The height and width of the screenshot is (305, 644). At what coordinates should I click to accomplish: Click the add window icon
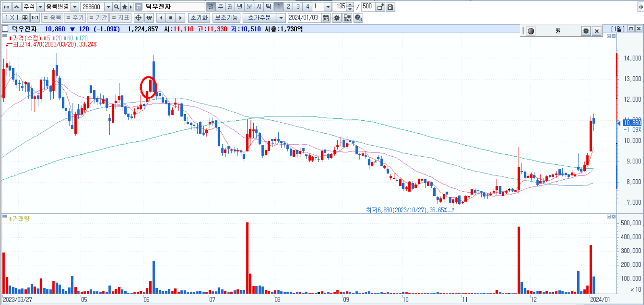(380, 7)
